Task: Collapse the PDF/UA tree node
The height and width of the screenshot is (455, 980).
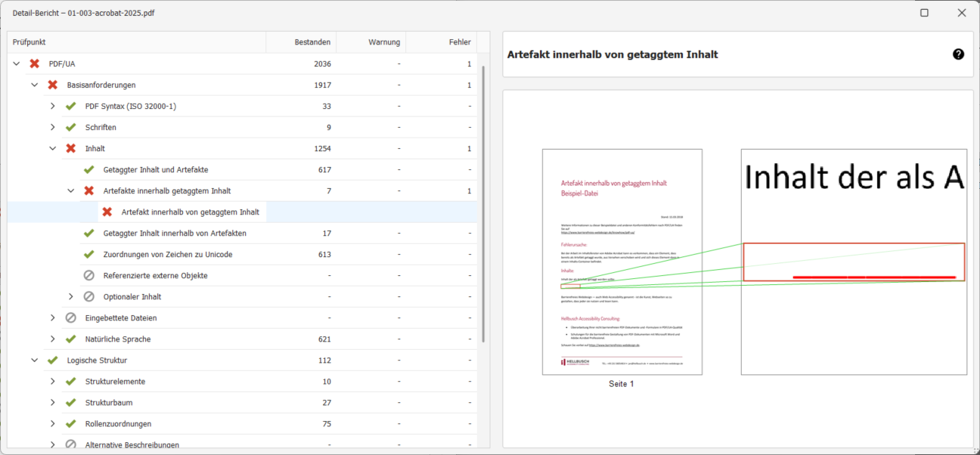Action: (x=17, y=64)
